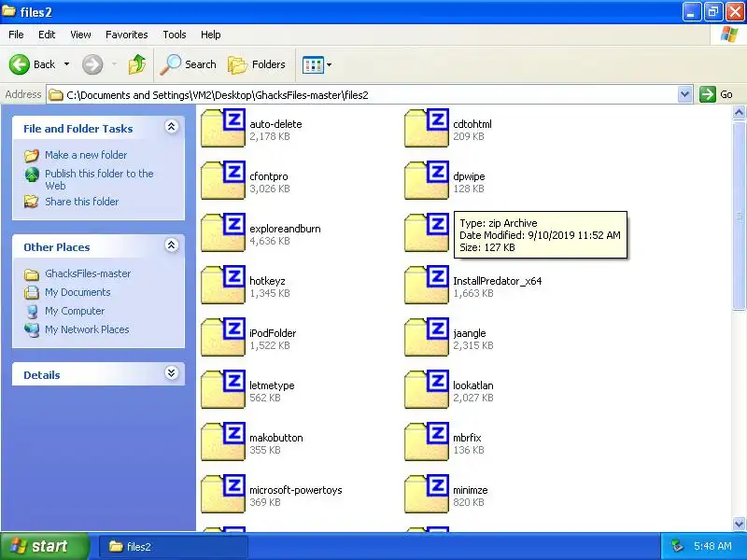Click Make a new folder link
Screen dimensions: 747x560
tap(86, 155)
